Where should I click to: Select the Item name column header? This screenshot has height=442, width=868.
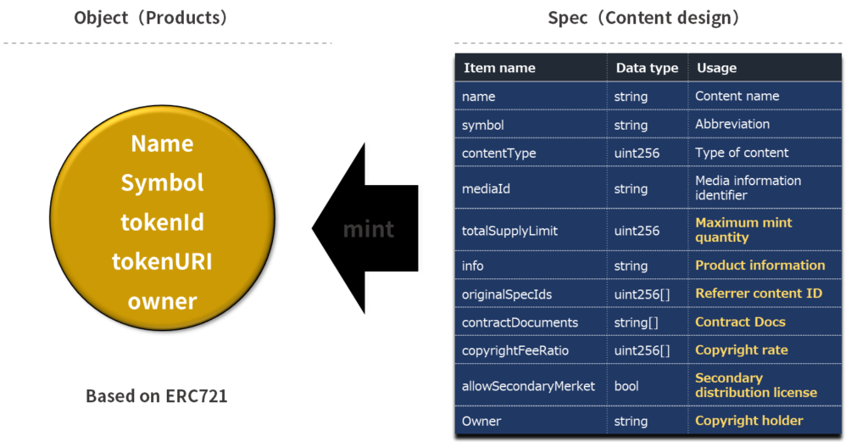coord(499,68)
